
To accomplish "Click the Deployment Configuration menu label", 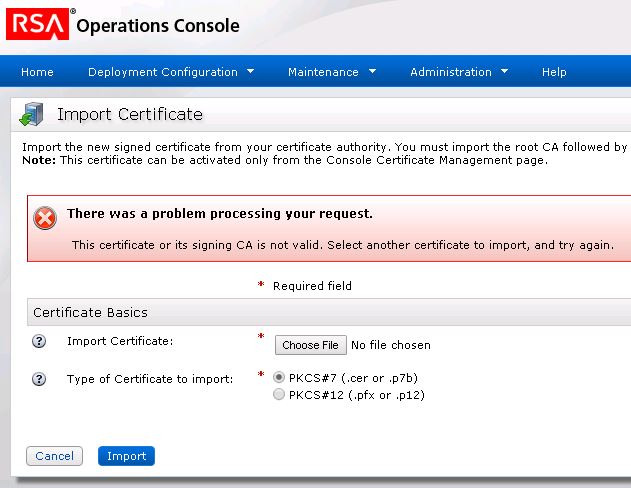I will (x=162, y=72).
